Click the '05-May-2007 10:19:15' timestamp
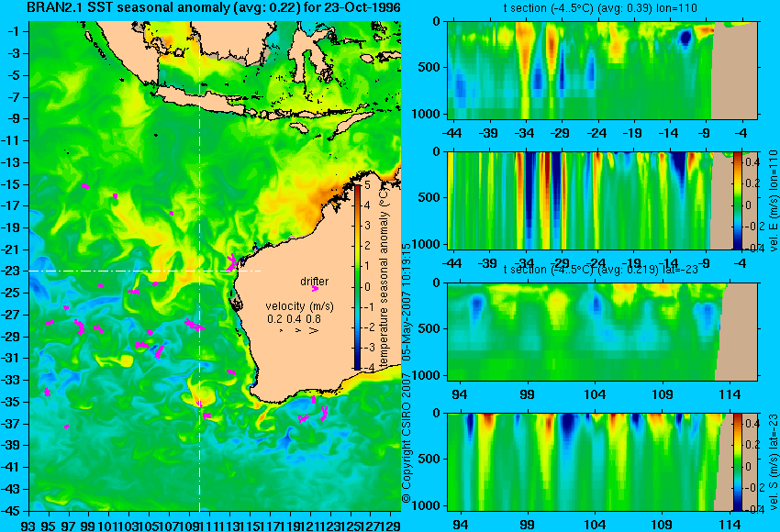This screenshot has height=532, width=780. tap(407, 302)
